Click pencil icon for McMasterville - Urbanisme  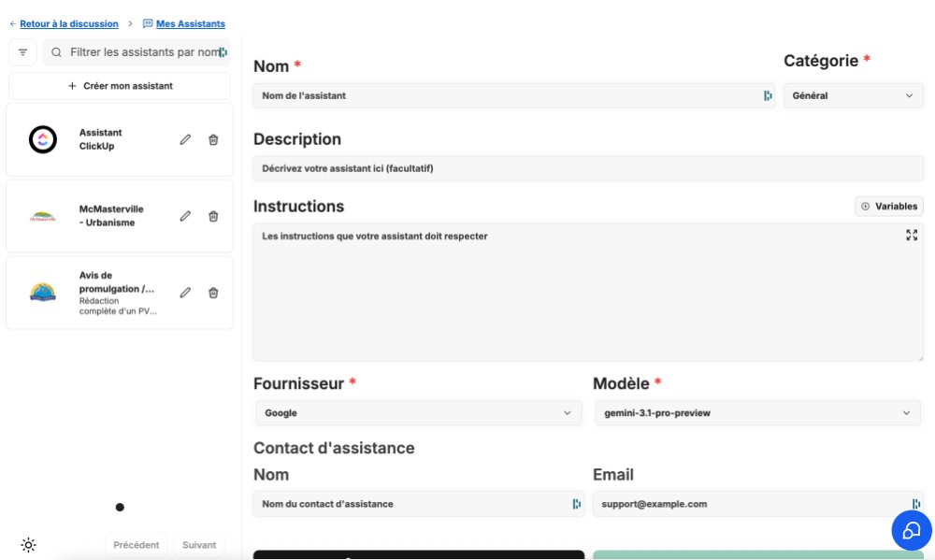(x=185, y=216)
